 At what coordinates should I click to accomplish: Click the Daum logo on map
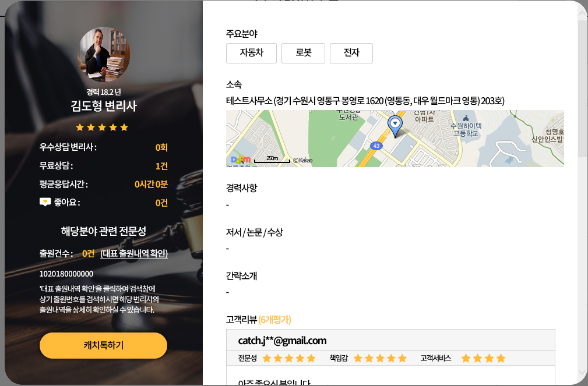click(x=241, y=160)
